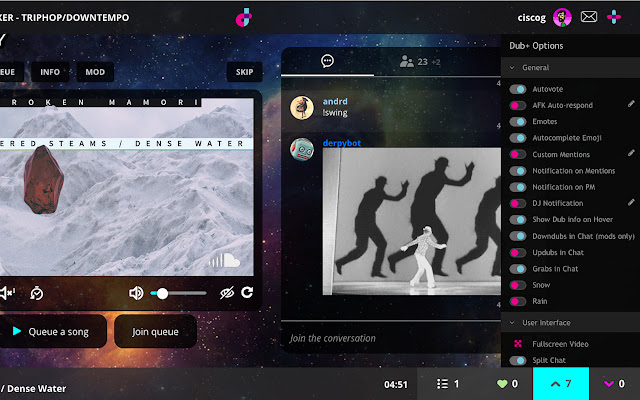Switch to the chat bubble tab
Image resolution: width=640 pixels, height=400 pixels.
(327, 61)
